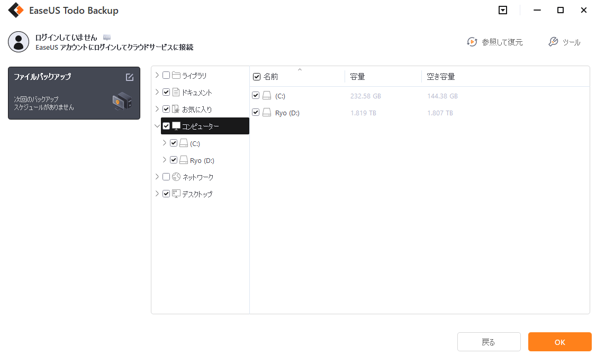Click the edit pencil on ファイルバックアップ card
Screen dimensions: 596x364
point(129,77)
